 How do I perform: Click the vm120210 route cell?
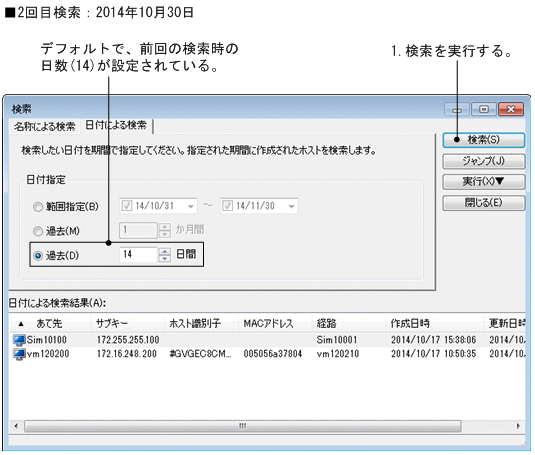[338, 354]
